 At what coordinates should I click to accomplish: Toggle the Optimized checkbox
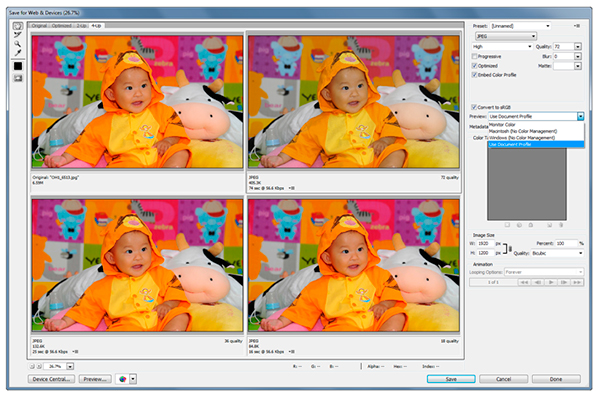(x=474, y=66)
